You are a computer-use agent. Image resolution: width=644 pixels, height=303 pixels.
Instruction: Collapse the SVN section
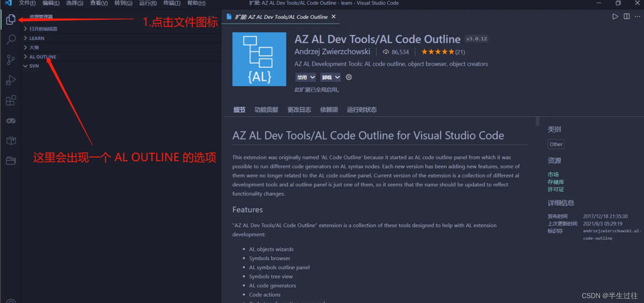coord(122,66)
